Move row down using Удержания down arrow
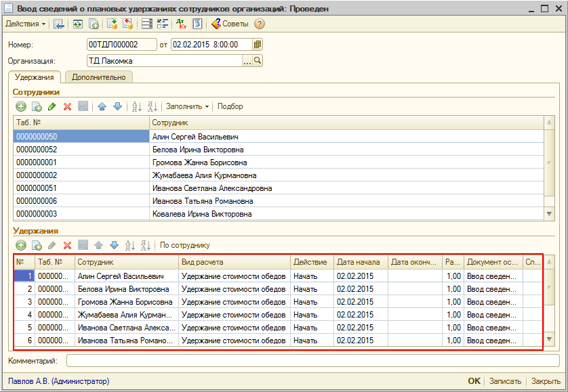 (x=114, y=245)
